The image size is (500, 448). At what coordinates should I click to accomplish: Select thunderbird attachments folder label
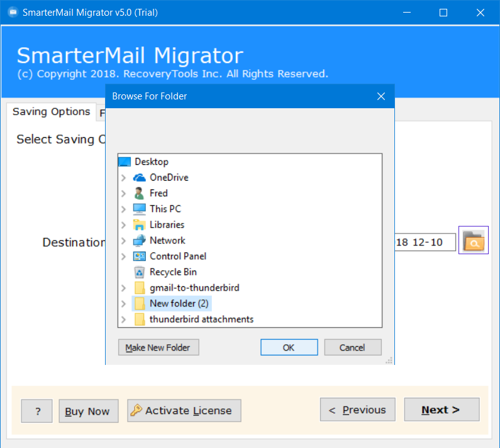point(201,320)
